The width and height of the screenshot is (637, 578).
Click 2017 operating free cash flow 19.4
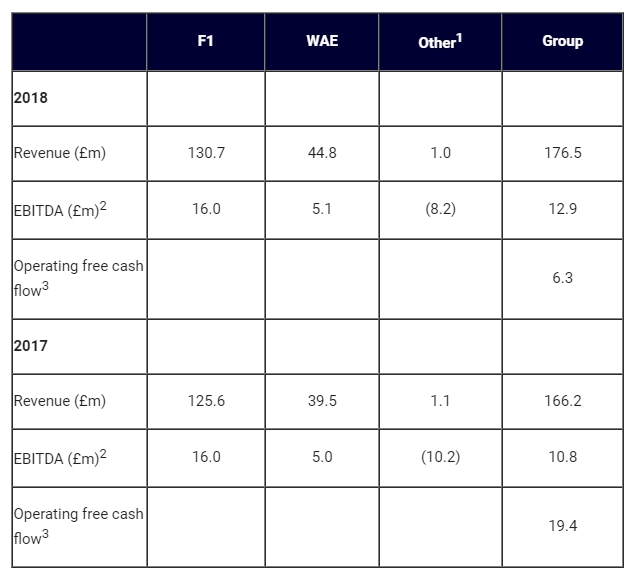pos(562,525)
